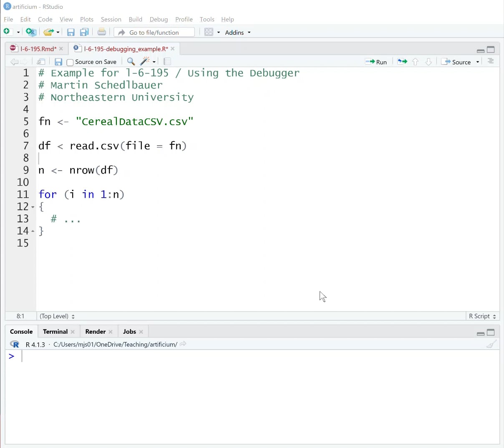Open the Session menu
This screenshot has height=448, width=504.
coord(111,19)
